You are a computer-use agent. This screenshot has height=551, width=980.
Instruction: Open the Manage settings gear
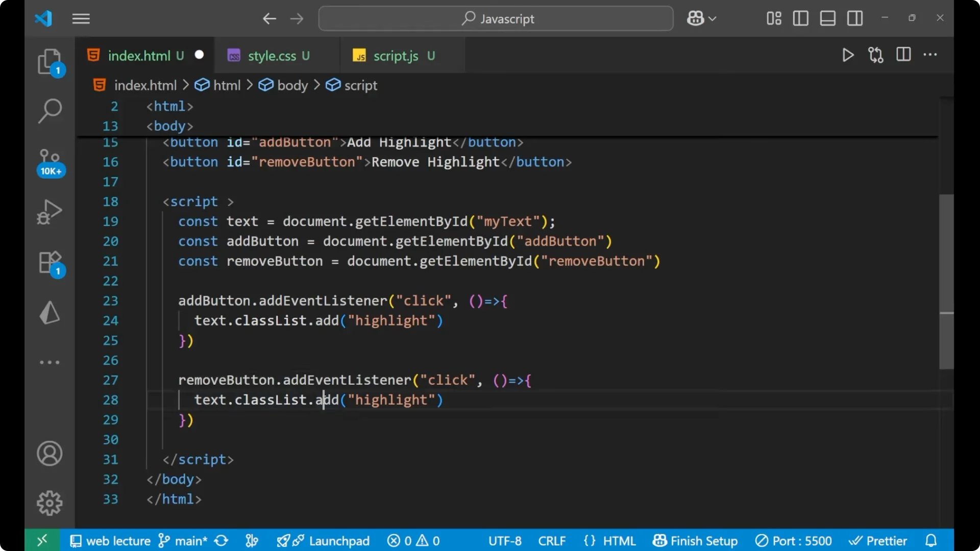(50, 503)
